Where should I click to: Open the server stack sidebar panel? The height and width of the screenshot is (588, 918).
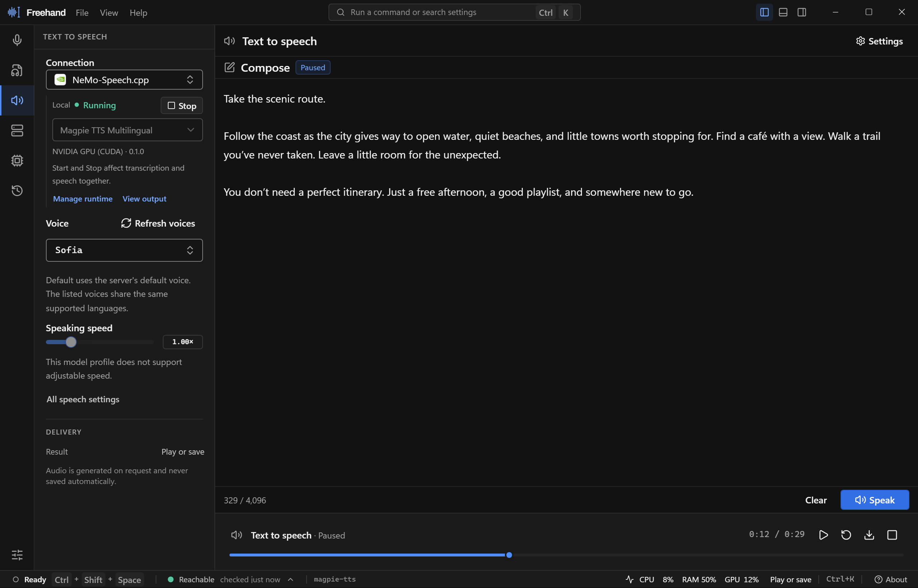17,131
